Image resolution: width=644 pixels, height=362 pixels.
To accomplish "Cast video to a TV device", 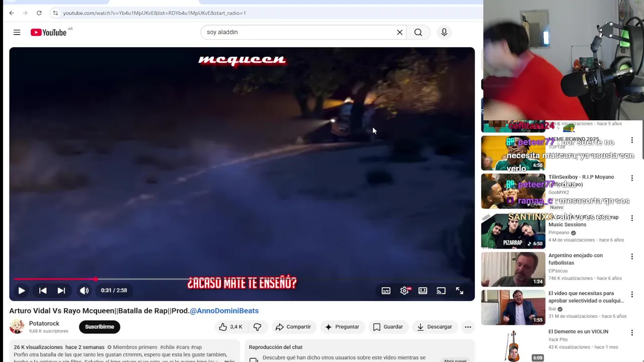I will (441, 291).
